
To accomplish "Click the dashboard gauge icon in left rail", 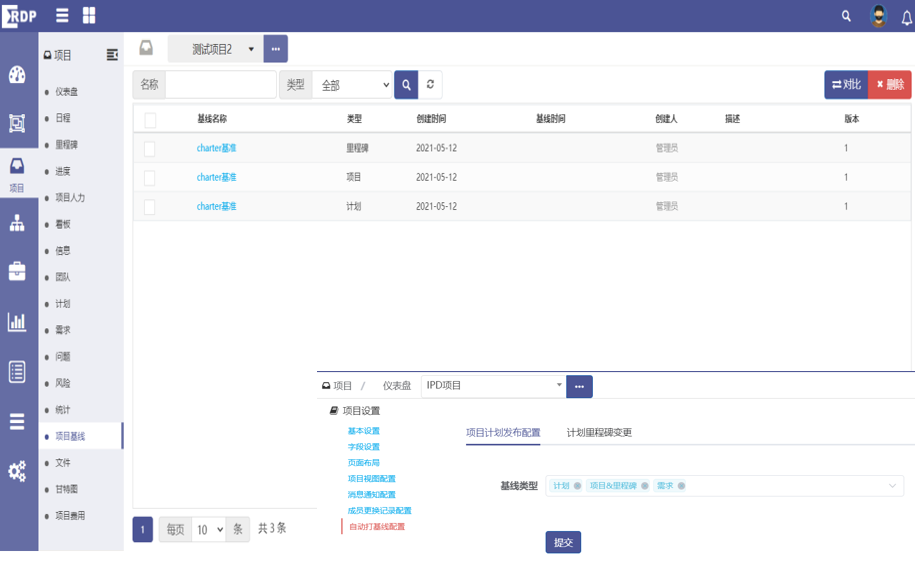I will tap(17, 75).
